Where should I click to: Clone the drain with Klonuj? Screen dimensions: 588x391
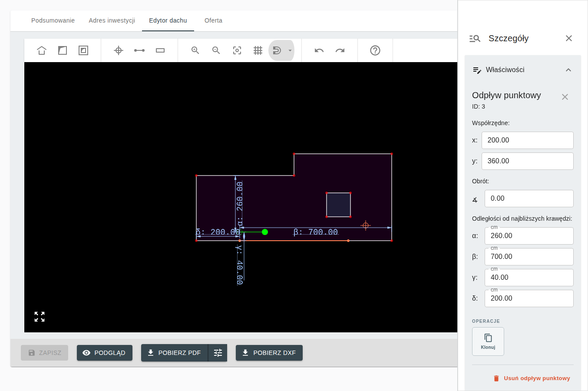point(488,341)
